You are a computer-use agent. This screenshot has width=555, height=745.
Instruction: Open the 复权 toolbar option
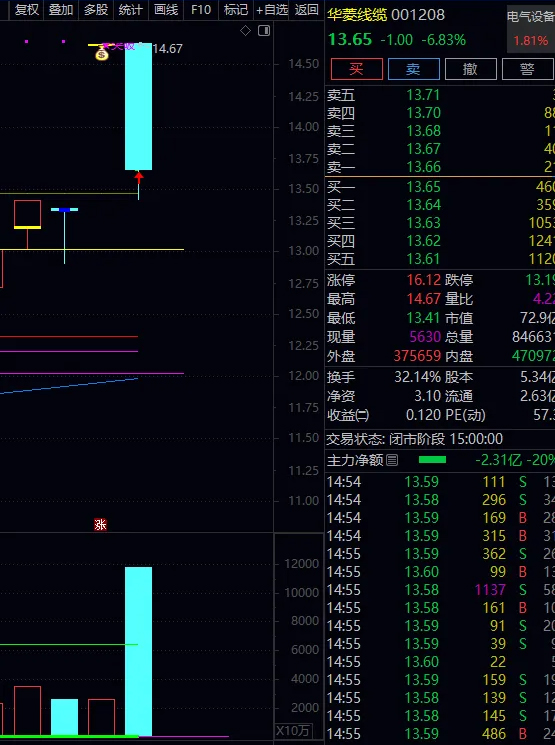[27, 10]
